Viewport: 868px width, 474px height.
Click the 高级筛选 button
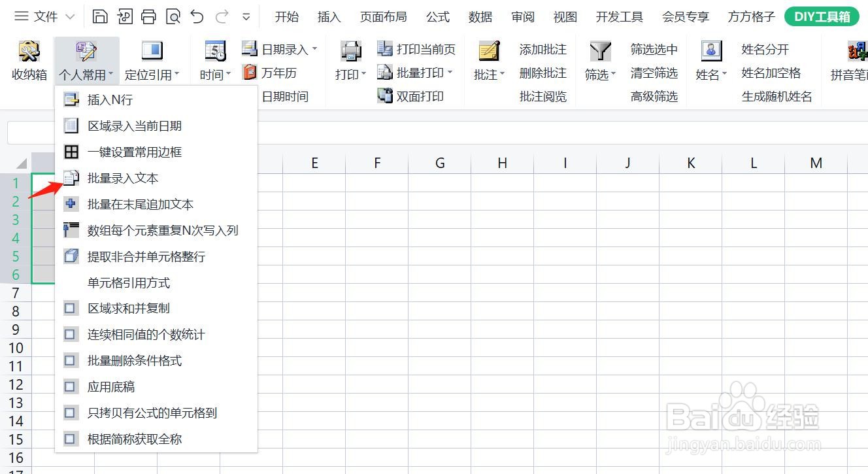pos(654,96)
